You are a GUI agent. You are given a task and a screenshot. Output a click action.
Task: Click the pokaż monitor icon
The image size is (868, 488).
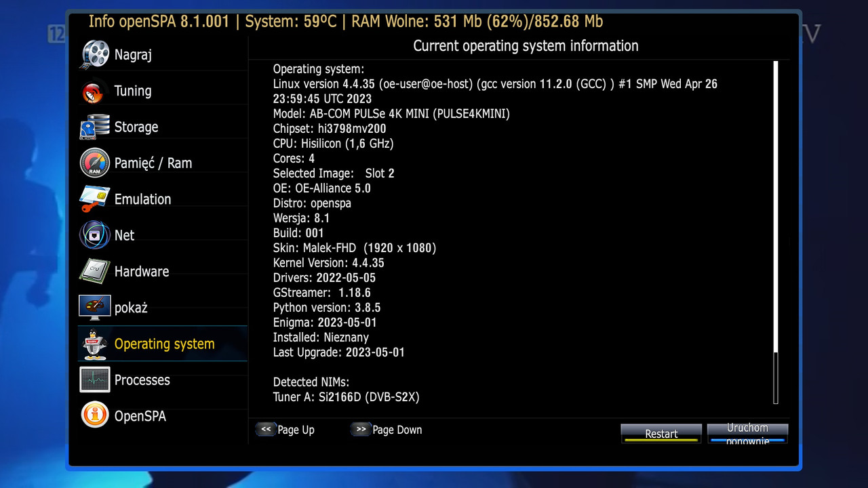pyautogui.click(x=95, y=308)
